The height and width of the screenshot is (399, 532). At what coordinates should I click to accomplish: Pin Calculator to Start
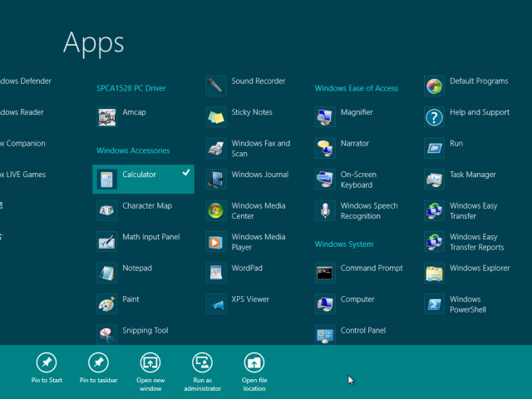pos(47,368)
